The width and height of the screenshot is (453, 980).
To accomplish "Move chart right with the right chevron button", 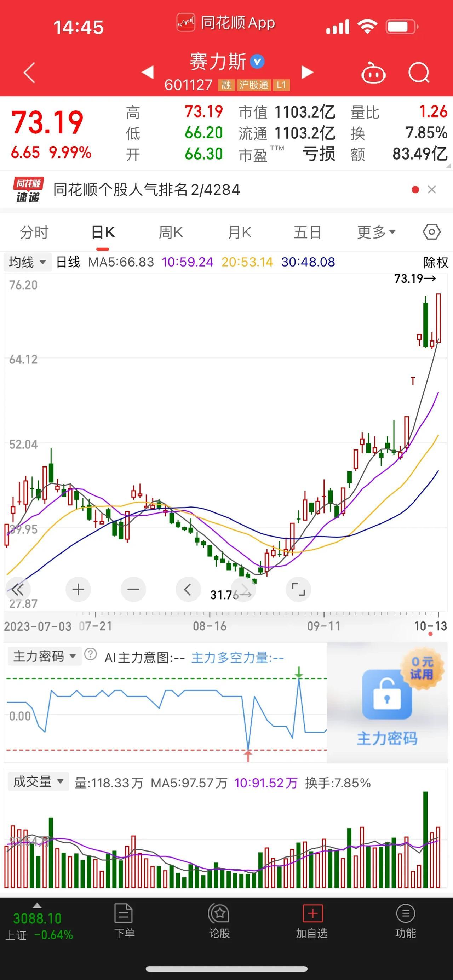I will [x=243, y=589].
